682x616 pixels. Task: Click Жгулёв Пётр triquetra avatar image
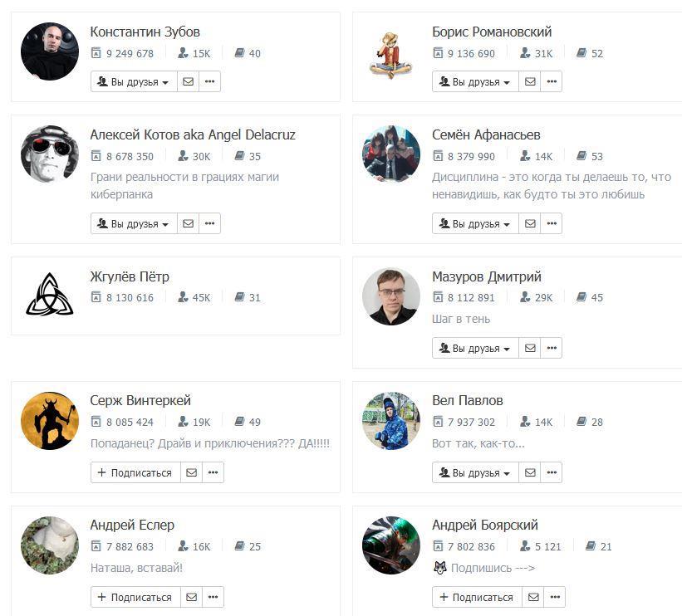point(50,295)
